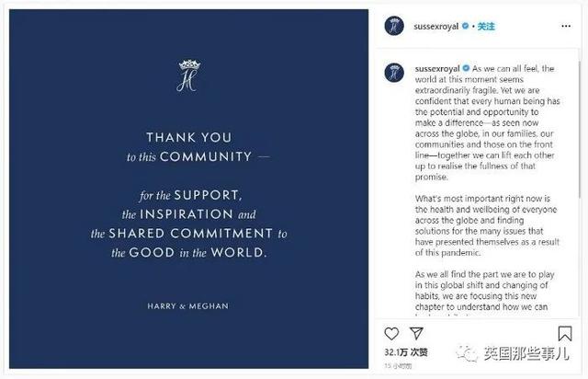This screenshot has width=588, height=379.
Task: View the 32.1万 次赞 likes count
Action: click(x=406, y=352)
